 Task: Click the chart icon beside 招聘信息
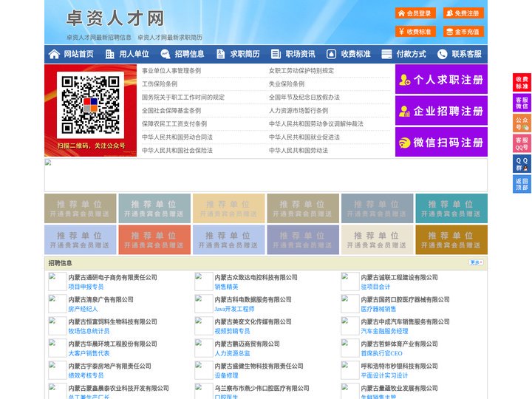point(166,54)
